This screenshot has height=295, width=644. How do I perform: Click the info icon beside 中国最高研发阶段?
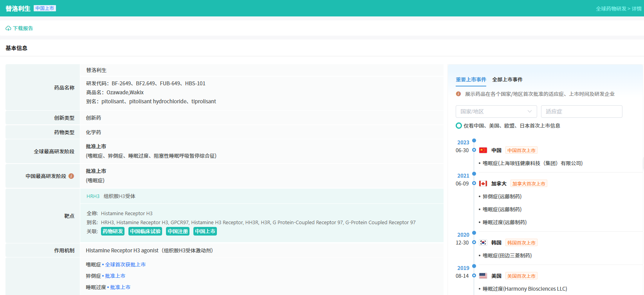[x=71, y=176]
